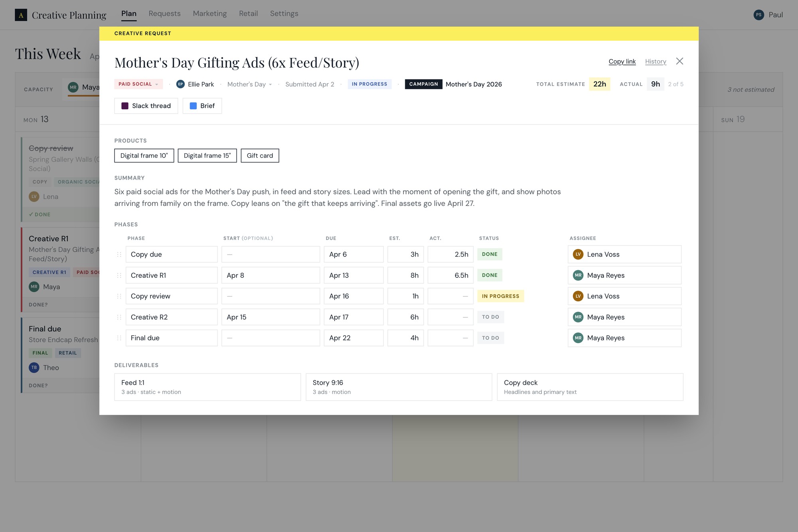This screenshot has height=532, width=798.
Task: Change the DONE status of Copy due
Action: click(x=490, y=254)
